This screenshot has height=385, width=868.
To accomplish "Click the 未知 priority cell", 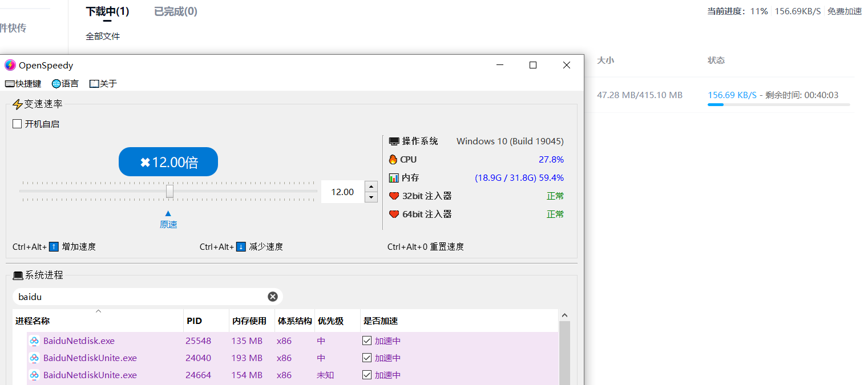I will point(325,375).
